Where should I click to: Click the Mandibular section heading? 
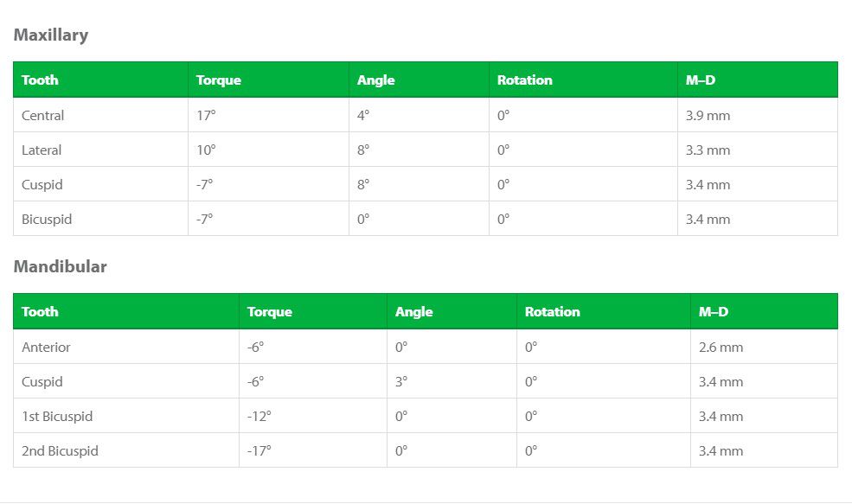pos(60,266)
